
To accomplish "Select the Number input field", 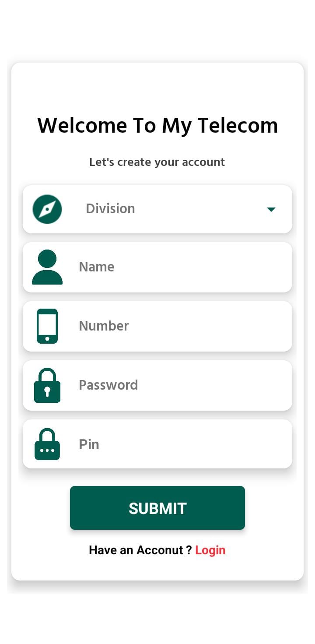I will coord(157,326).
